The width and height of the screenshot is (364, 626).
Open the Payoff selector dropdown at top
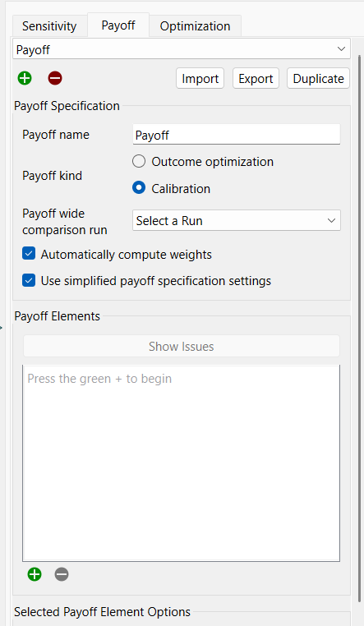coord(182,49)
